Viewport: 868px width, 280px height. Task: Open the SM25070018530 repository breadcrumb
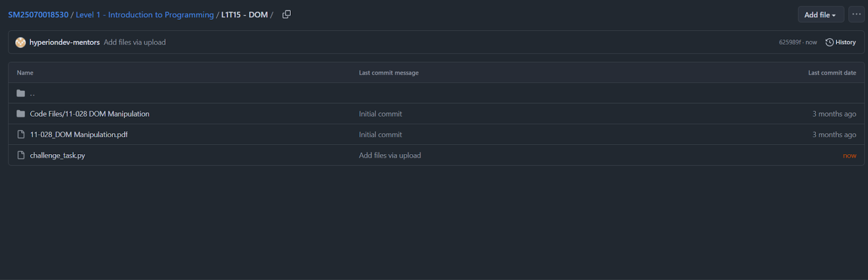click(x=39, y=15)
